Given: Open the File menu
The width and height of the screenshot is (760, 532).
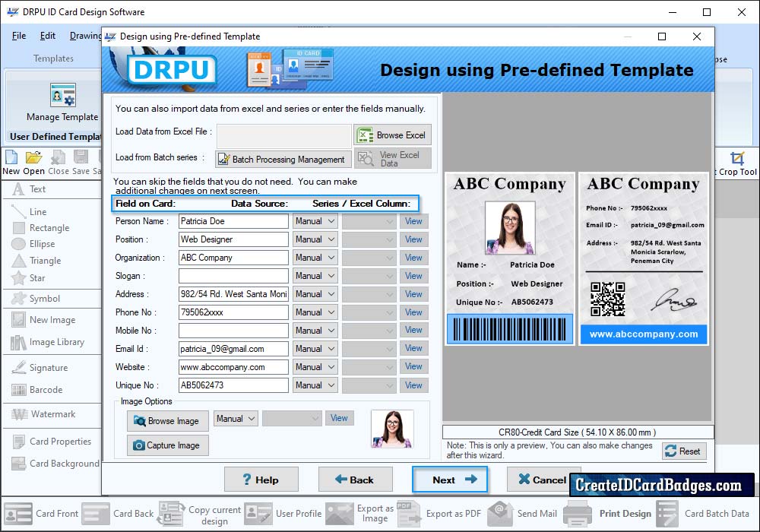Looking at the screenshot, I should pos(19,36).
